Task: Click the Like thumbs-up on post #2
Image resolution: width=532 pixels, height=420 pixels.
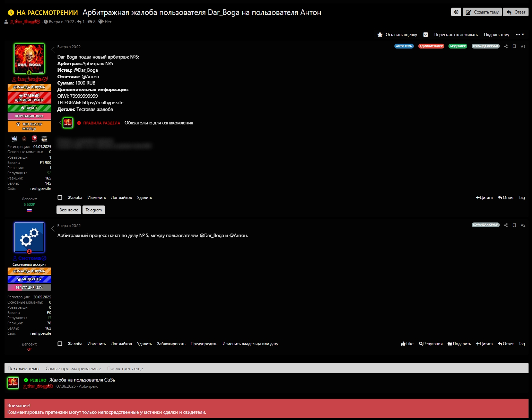Action: click(x=407, y=344)
